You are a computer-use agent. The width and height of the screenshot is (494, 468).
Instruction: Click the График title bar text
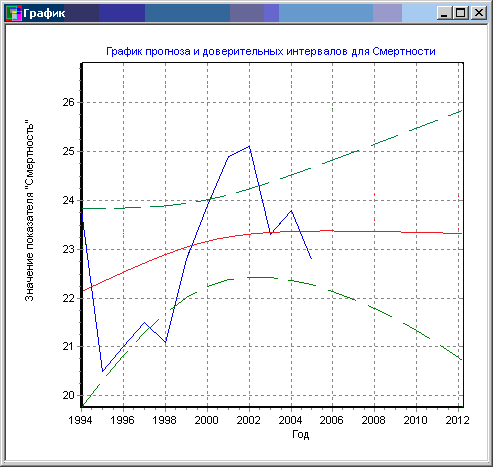coord(44,13)
